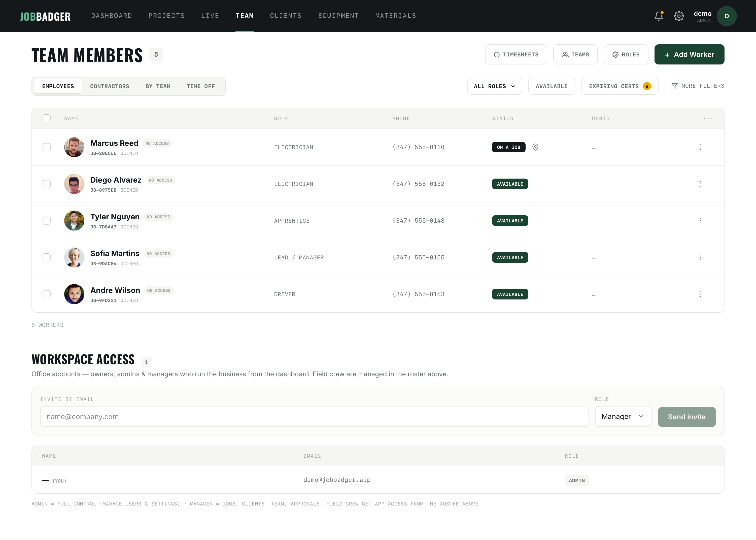Screen dimensions: 756x540
Task: Click the invite by email field
Action: [x=314, y=417]
